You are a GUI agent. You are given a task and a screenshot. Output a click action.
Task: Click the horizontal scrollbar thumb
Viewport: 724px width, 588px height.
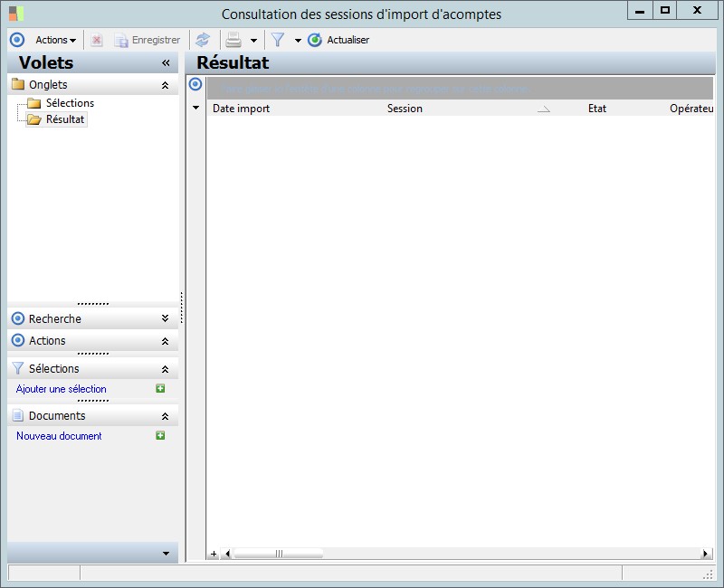(x=279, y=554)
